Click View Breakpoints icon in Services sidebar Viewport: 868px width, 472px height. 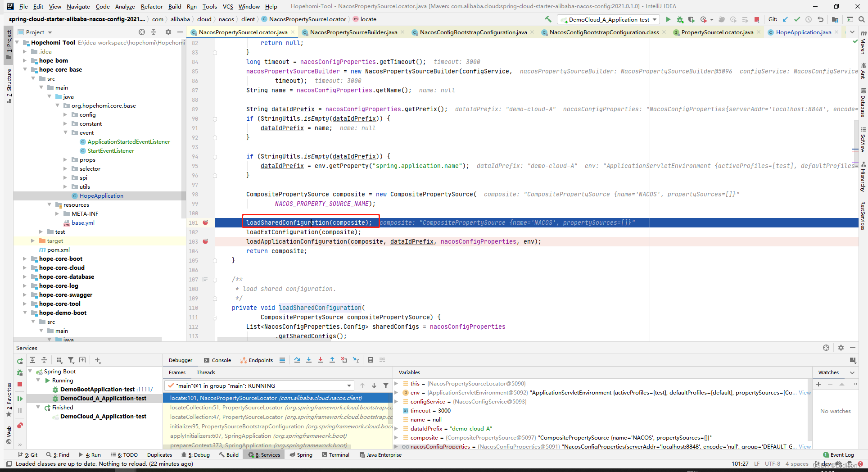point(20,426)
